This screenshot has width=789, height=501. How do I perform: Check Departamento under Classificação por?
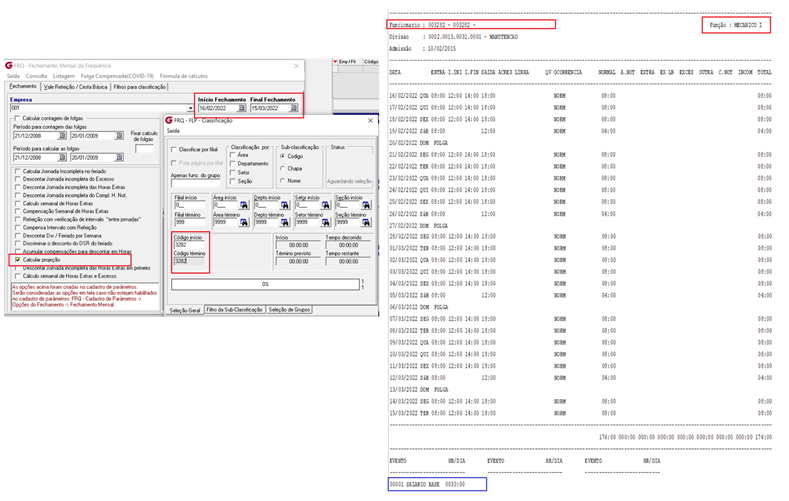pyautogui.click(x=232, y=163)
